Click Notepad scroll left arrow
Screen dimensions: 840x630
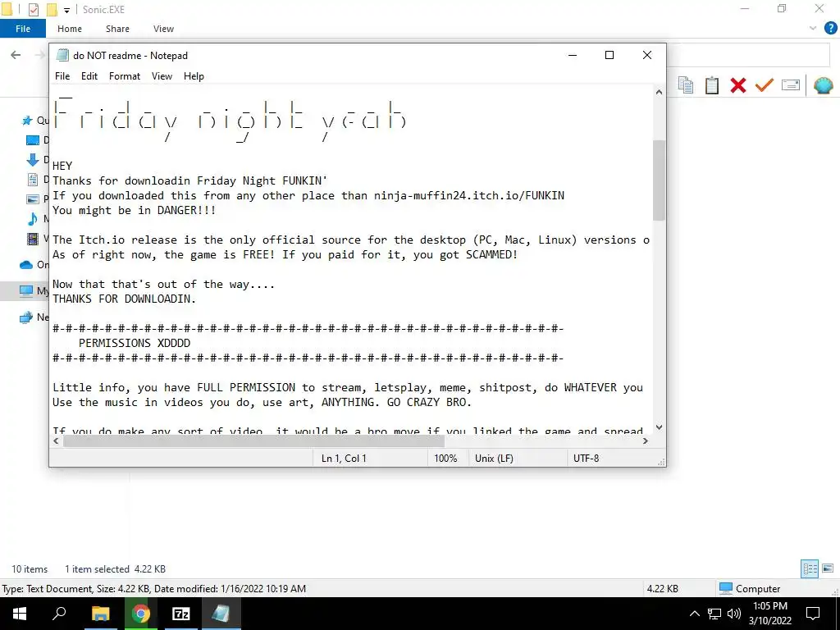tap(57, 441)
